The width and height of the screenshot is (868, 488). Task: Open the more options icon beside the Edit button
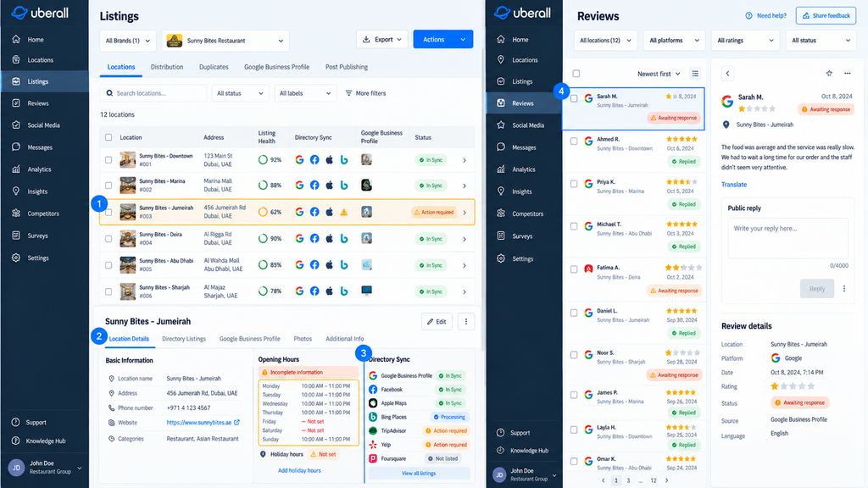click(466, 321)
